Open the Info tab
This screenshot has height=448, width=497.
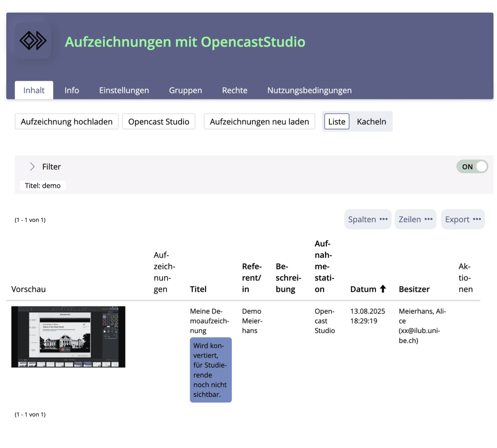coord(72,90)
